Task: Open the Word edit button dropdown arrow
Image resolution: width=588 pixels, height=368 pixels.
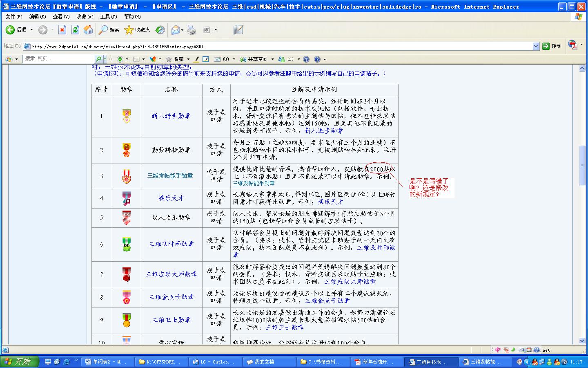Action: (x=216, y=30)
